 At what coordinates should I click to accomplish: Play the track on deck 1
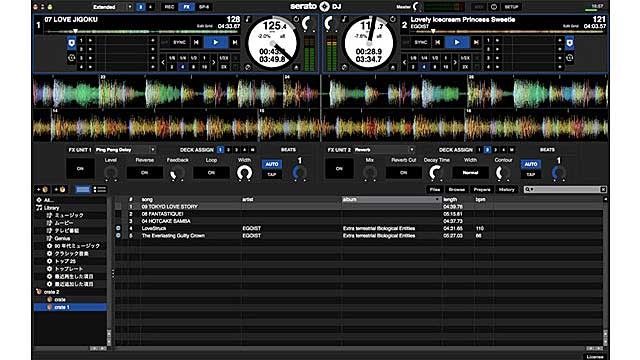pos(216,42)
